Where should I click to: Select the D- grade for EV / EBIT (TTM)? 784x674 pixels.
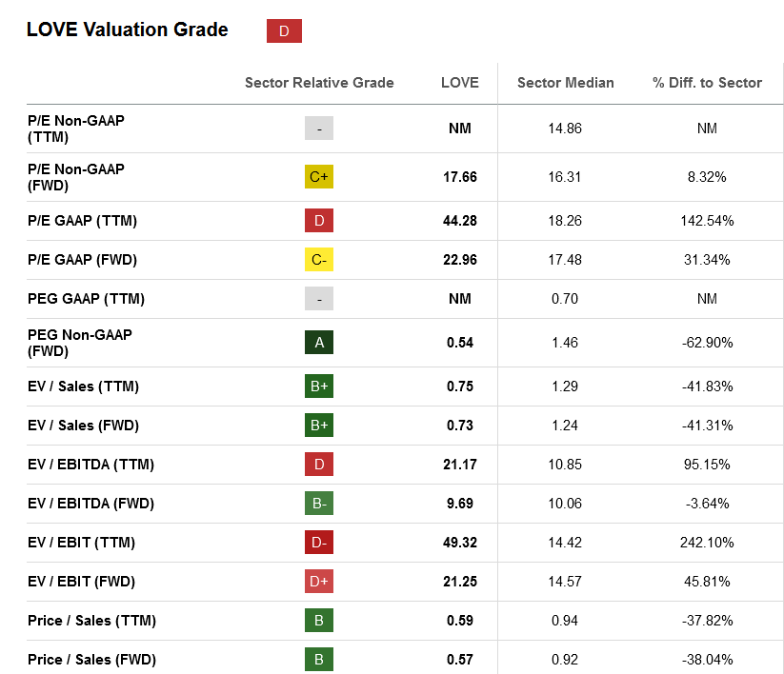[319, 543]
